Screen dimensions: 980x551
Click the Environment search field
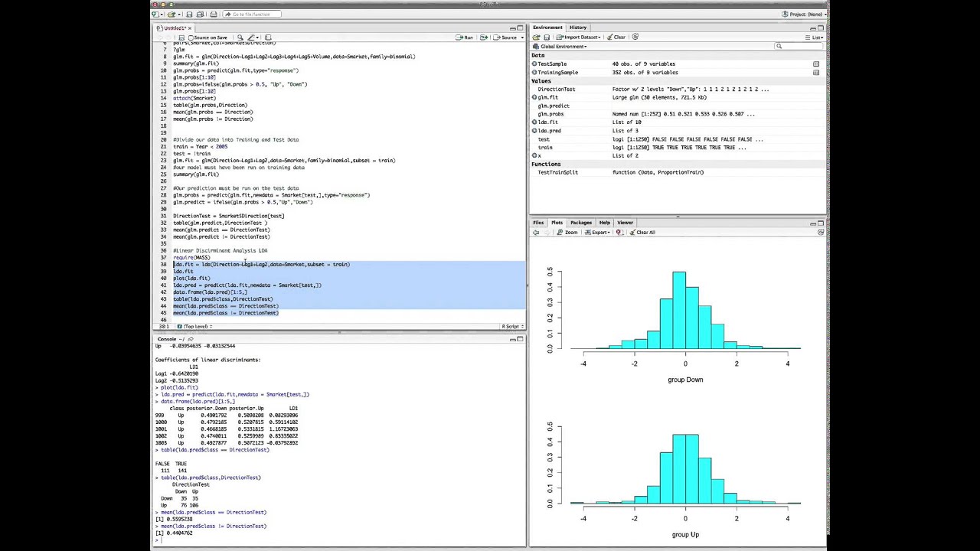pyautogui.click(x=799, y=47)
